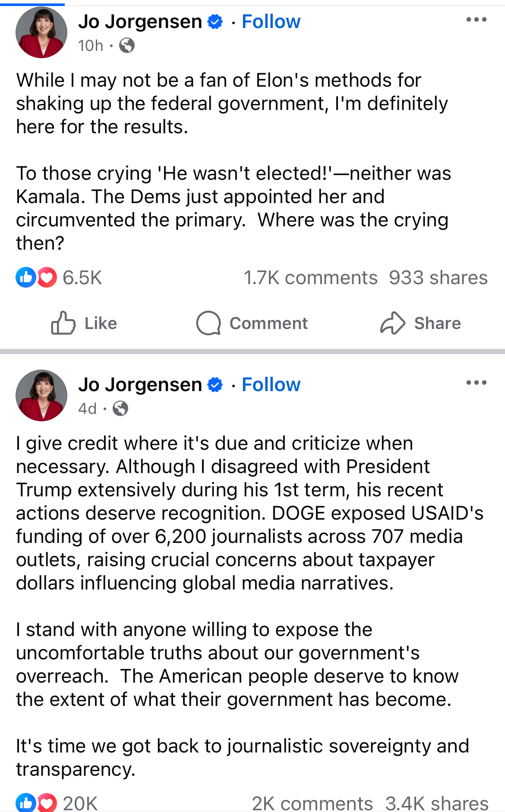Screen dimensions: 505x812
Task: Follow Jo Jorgensen from the second post
Action: pyautogui.click(x=271, y=385)
